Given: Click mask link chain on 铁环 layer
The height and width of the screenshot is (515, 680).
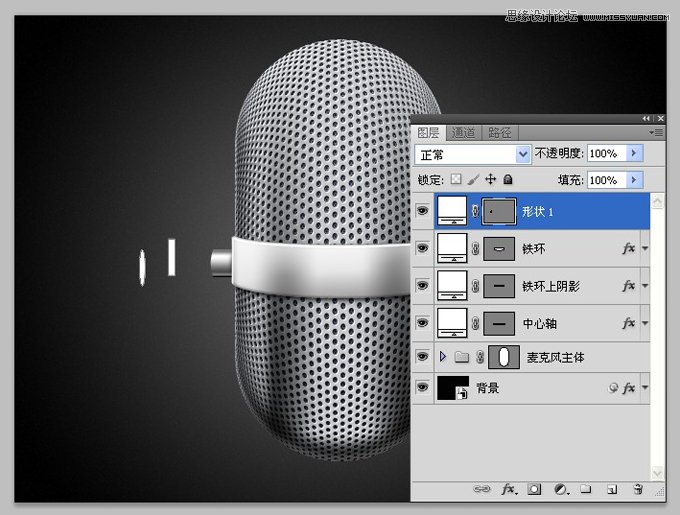Looking at the screenshot, I should [x=475, y=248].
